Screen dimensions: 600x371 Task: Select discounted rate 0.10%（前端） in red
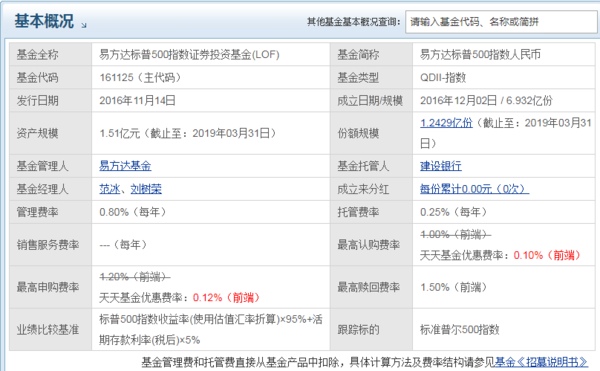pyautogui.click(x=548, y=255)
